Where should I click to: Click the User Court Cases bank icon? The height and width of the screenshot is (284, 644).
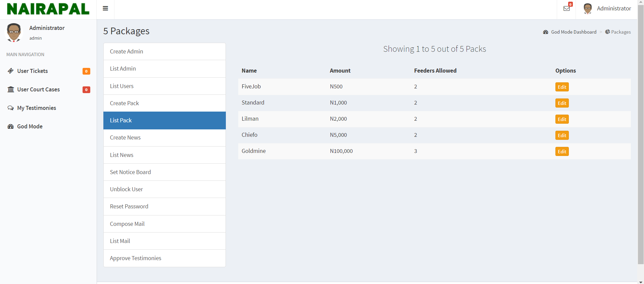(11, 89)
